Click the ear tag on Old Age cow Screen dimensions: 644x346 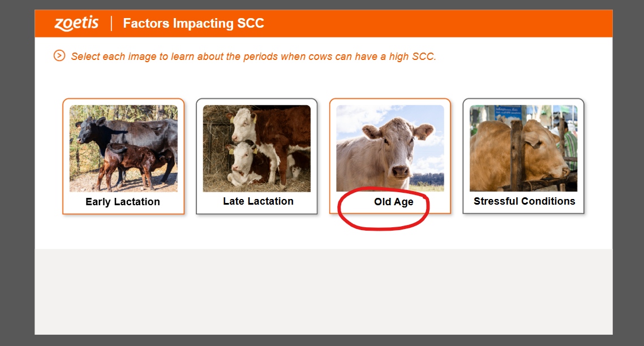click(x=422, y=137)
